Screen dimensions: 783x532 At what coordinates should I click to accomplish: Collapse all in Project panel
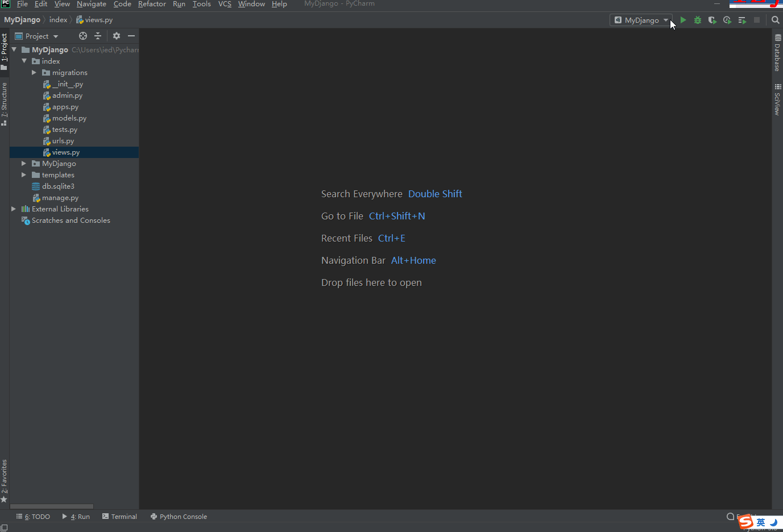click(x=98, y=36)
